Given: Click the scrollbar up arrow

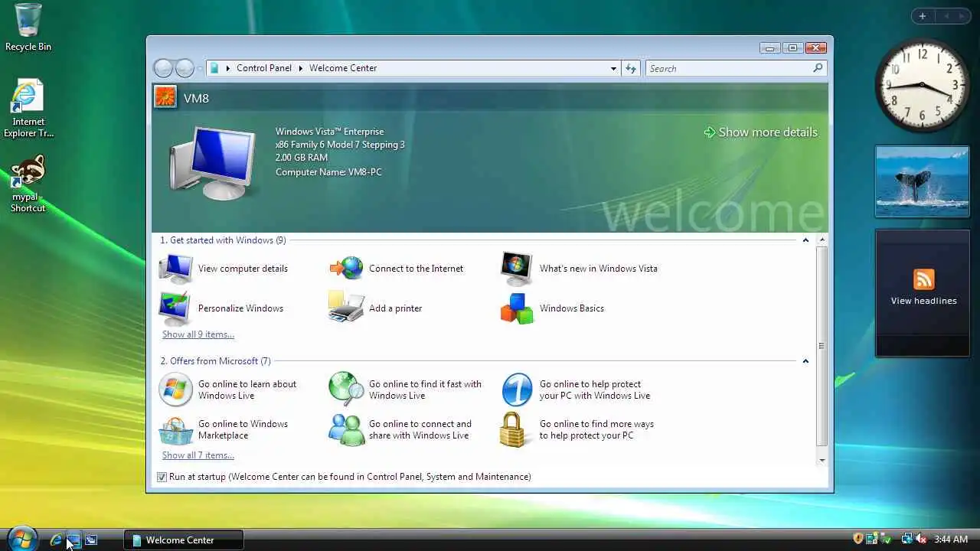Looking at the screenshot, I should click(x=822, y=240).
